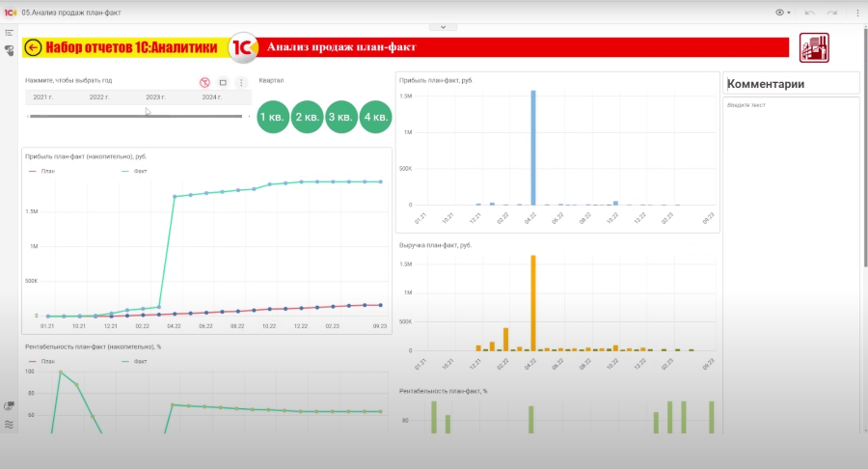Click the comment text input field
The height and width of the screenshot is (469, 868).
point(791,265)
